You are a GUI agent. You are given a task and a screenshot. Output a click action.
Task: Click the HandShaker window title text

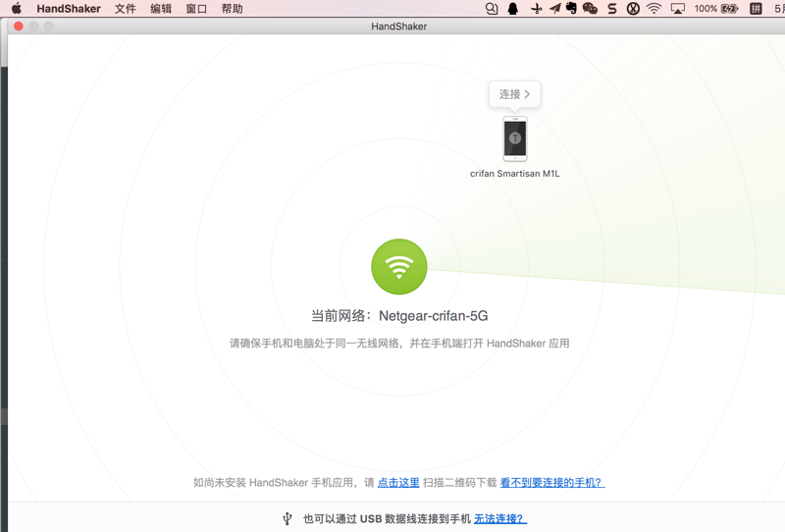pyautogui.click(x=399, y=27)
